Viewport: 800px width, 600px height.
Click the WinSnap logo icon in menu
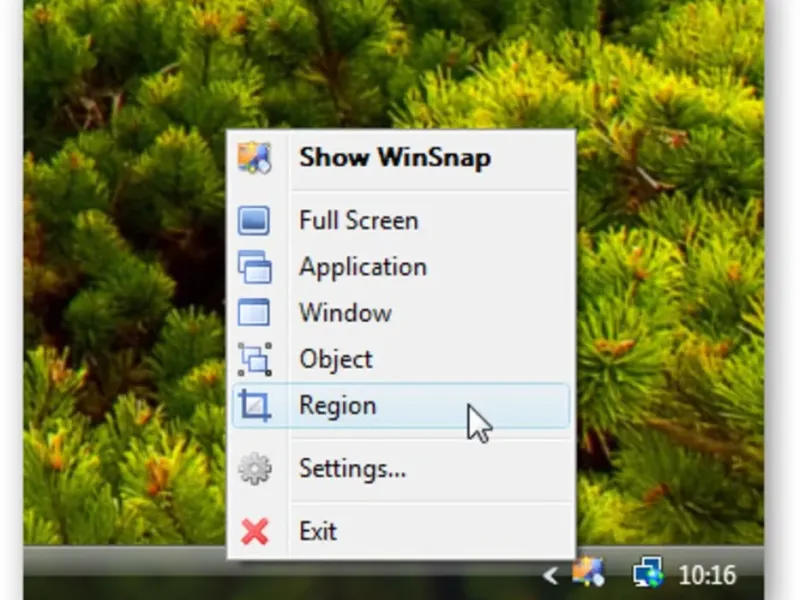(254, 158)
